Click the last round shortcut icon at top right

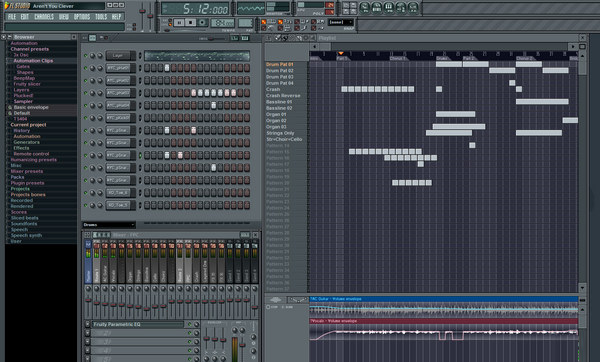coord(413,7)
